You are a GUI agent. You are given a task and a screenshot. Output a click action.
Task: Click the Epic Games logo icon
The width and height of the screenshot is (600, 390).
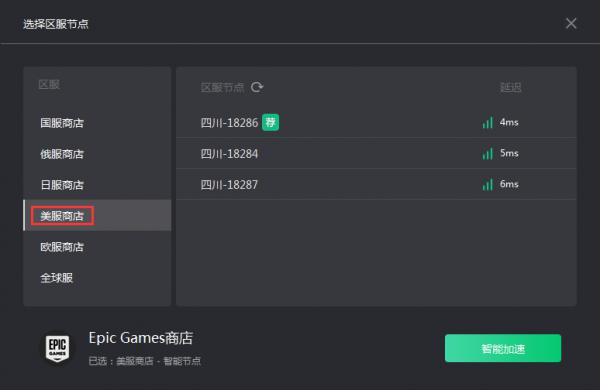pyautogui.click(x=57, y=348)
